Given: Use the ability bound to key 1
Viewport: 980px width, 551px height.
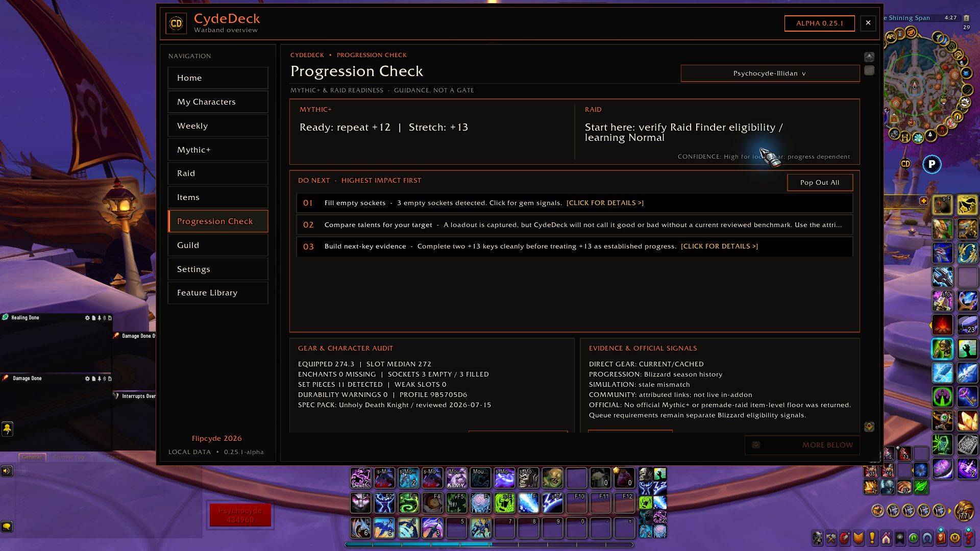Looking at the screenshot, I should [360, 528].
